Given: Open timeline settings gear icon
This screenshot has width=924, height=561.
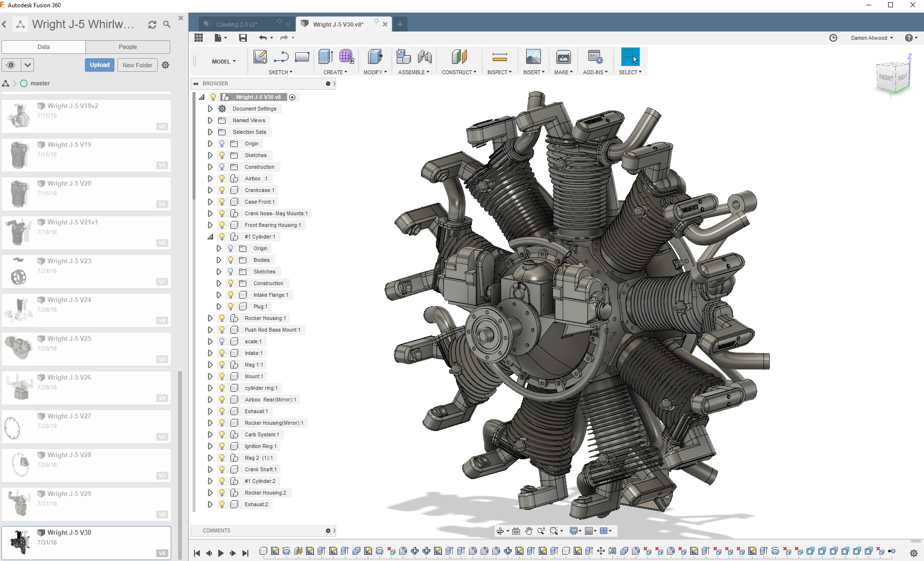Looking at the screenshot, I should (x=913, y=553).
